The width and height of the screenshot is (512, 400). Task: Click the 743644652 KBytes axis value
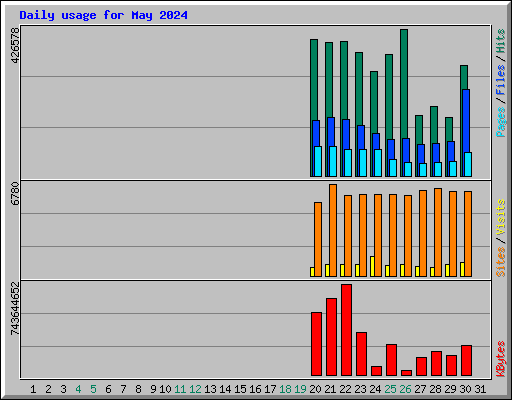coord(15,309)
